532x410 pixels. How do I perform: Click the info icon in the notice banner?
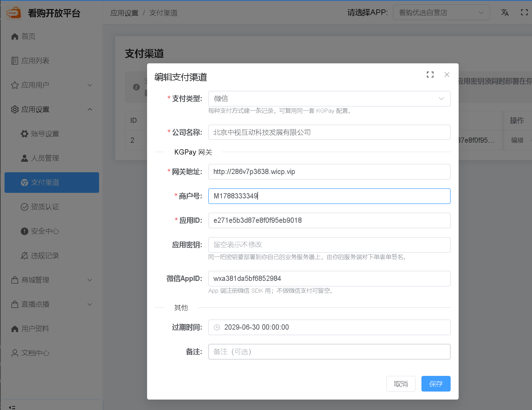136,87
